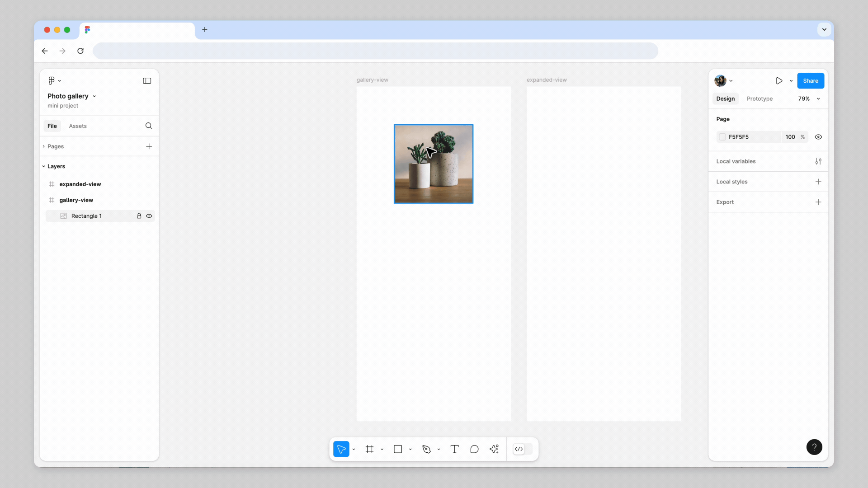Image resolution: width=868 pixels, height=488 pixels.
Task: Switch to Dev Mode code icon
Action: [519, 449]
